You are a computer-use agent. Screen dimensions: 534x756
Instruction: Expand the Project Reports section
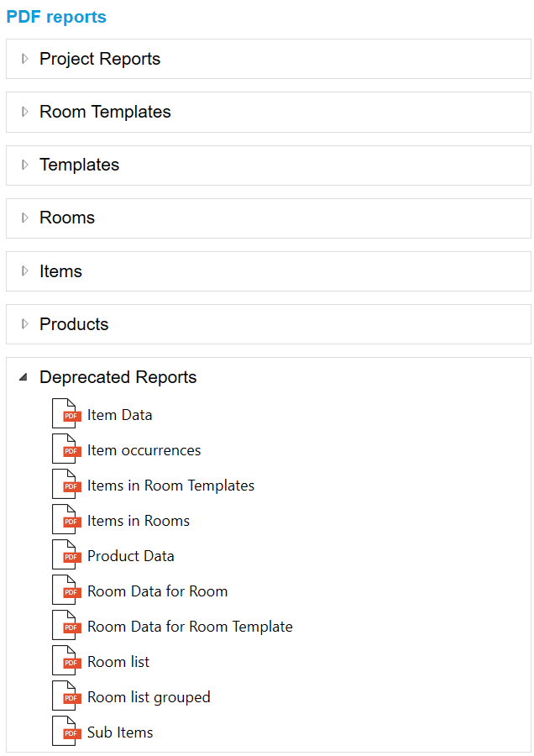click(x=25, y=59)
